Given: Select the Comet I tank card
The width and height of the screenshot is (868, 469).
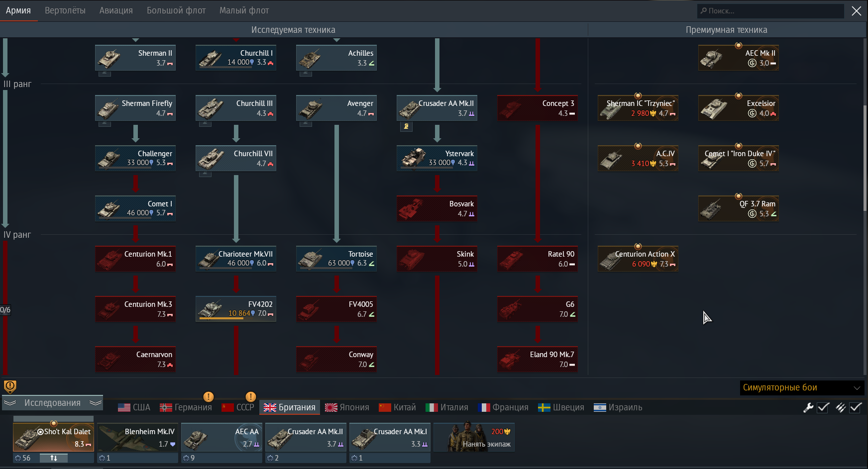Looking at the screenshot, I should (135, 208).
